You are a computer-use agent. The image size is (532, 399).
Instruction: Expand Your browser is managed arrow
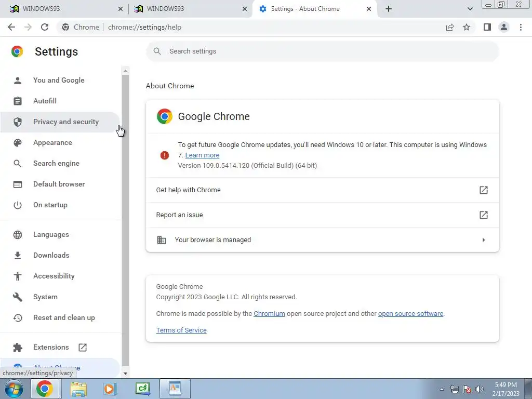coord(484,240)
